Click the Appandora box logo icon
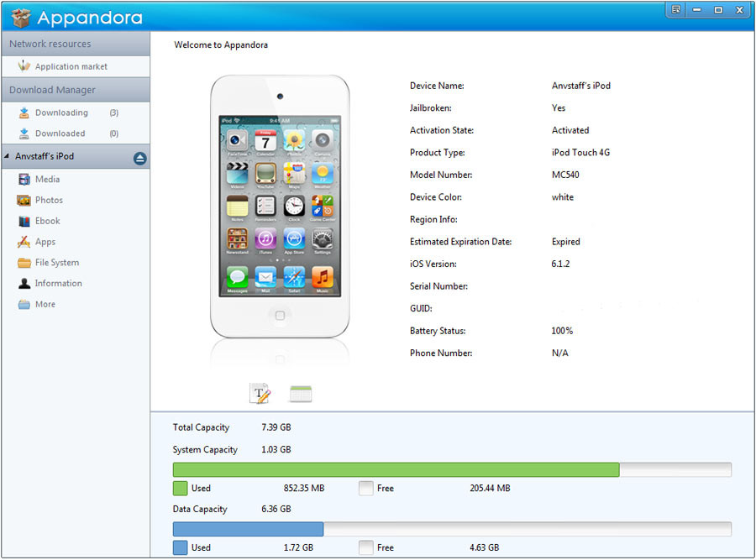Screen dimensions: 756x560 (21, 18)
